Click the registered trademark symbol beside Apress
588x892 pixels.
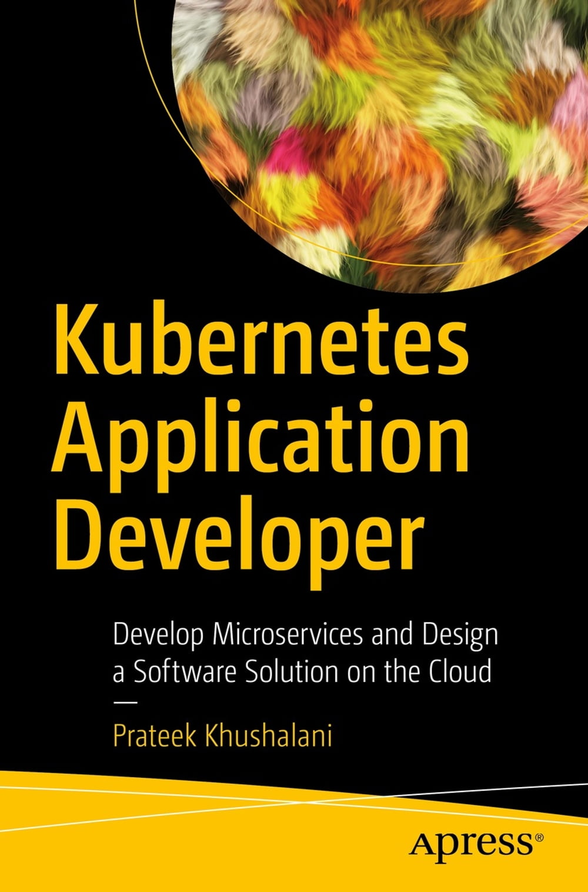[x=539, y=836]
